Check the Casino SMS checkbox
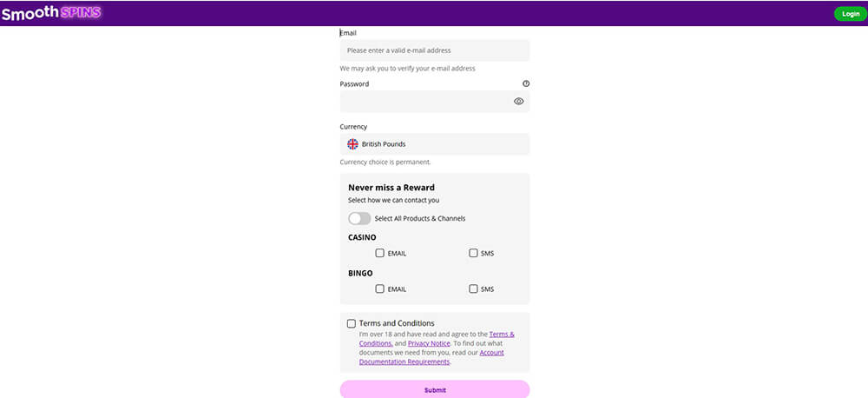This screenshot has width=868, height=398. click(x=473, y=254)
